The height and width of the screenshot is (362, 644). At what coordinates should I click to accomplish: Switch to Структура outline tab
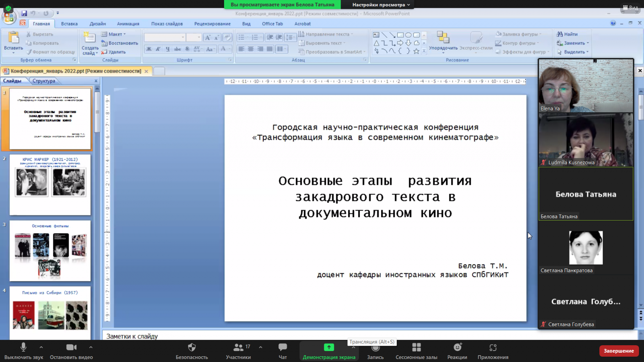coord(44,81)
